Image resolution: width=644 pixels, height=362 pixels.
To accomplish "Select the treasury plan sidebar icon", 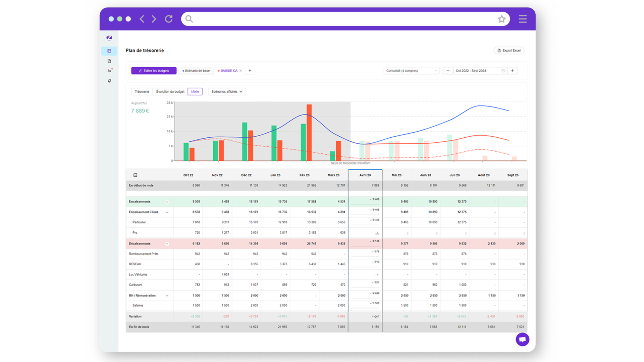I will point(109,51).
